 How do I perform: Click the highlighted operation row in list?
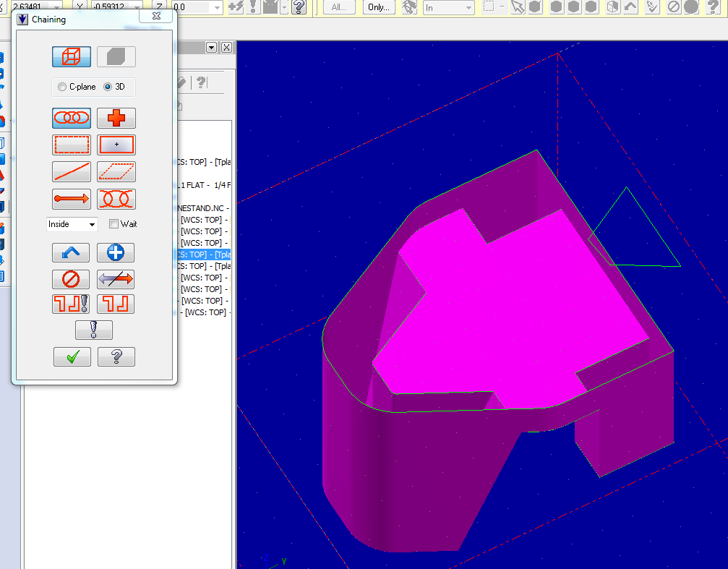click(x=203, y=254)
